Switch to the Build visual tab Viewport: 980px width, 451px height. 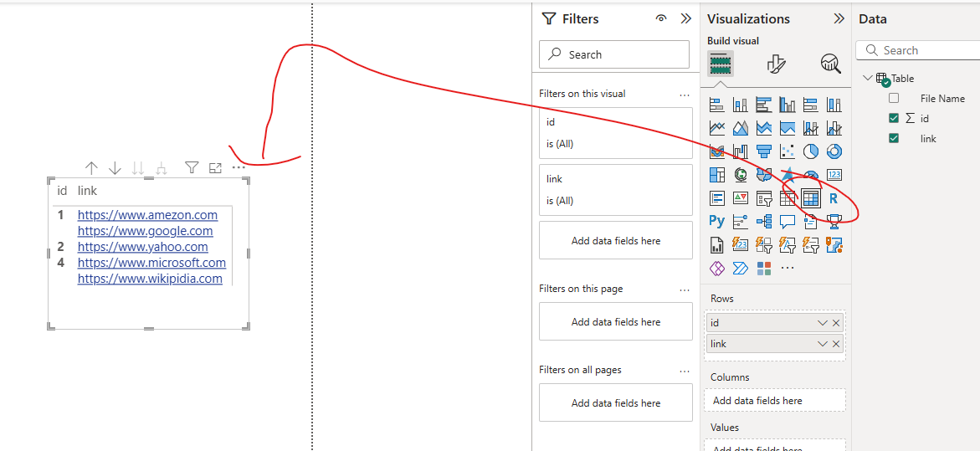click(720, 63)
